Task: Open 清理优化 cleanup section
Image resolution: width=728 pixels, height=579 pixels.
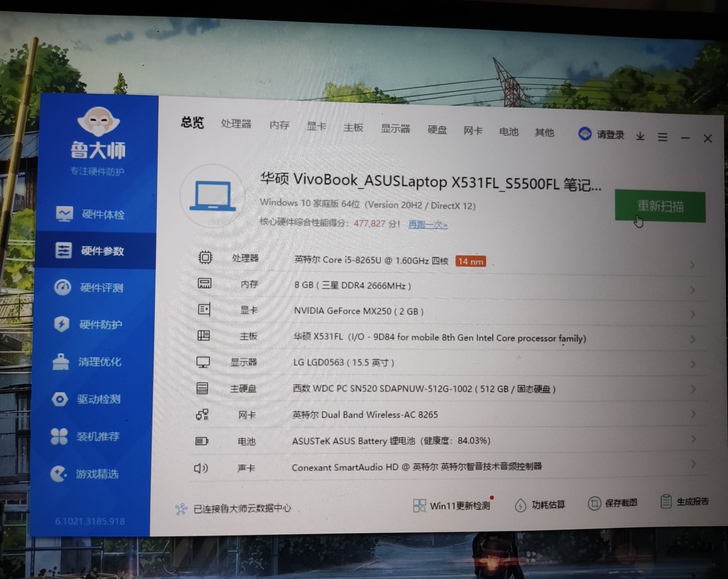Action: click(x=87, y=362)
